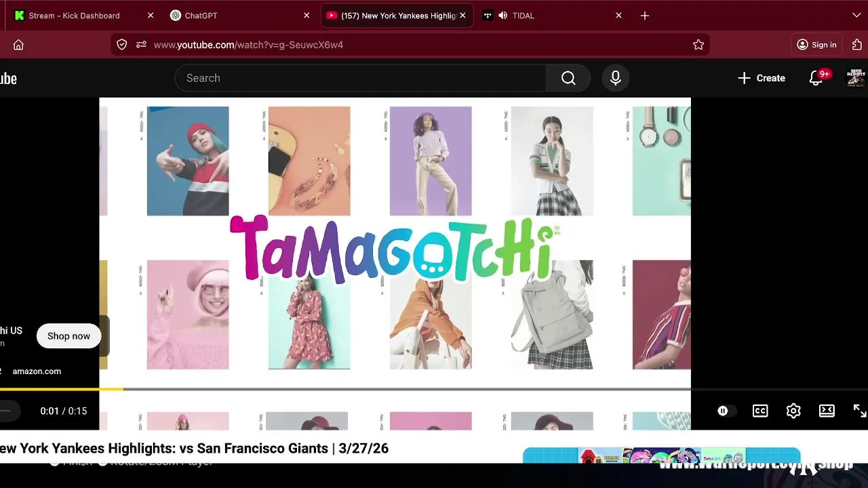Screen dimensions: 868x488
Task: Open the YouTube Create menu
Action: click(762, 78)
